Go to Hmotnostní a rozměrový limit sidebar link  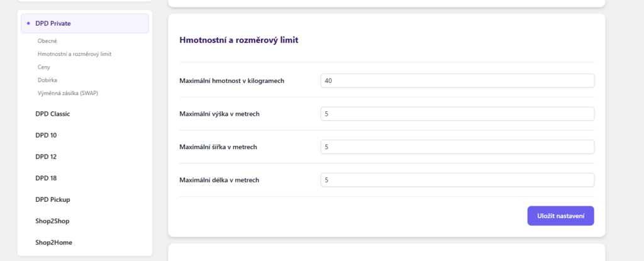click(x=74, y=54)
